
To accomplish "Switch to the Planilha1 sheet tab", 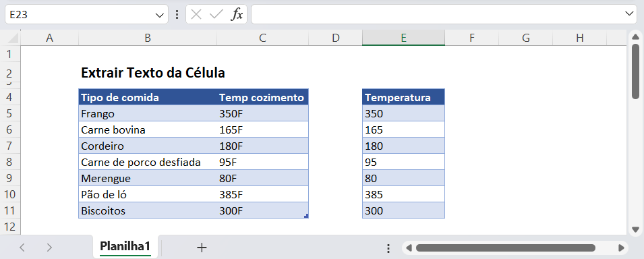I will (x=125, y=246).
